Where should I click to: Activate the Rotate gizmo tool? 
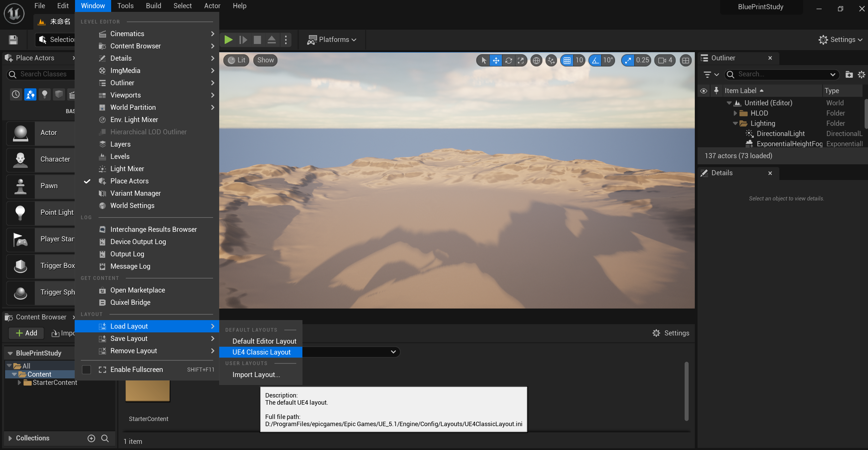coord(509,60)
